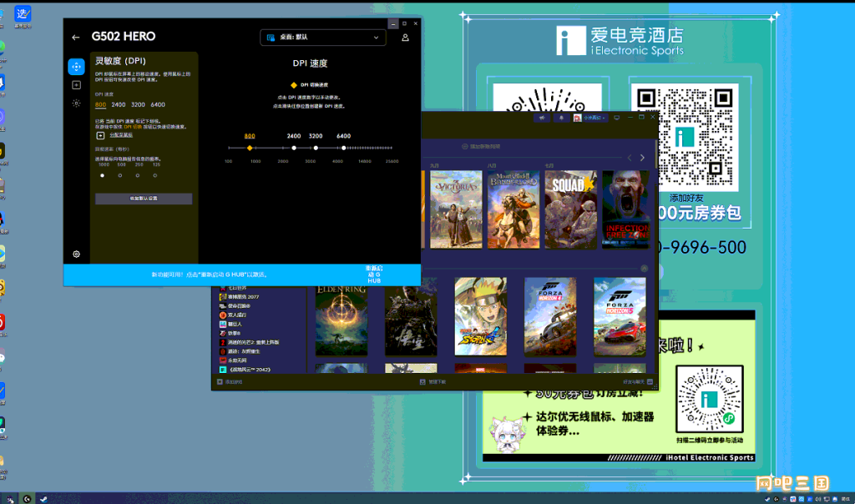The height and width of the screenshot is (504, 855).
Task: Click the 6400 label above the DPI slider
Action: [x=343, y=136]
